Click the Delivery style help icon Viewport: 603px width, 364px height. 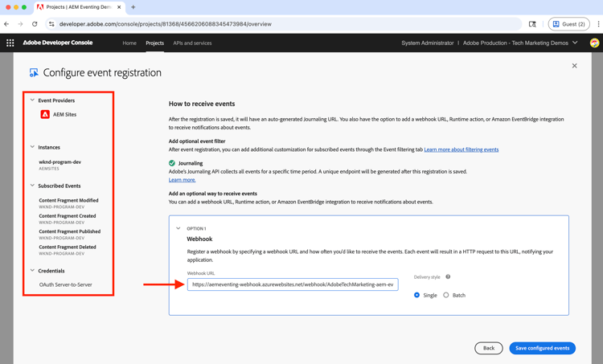(x=448, y=276)
